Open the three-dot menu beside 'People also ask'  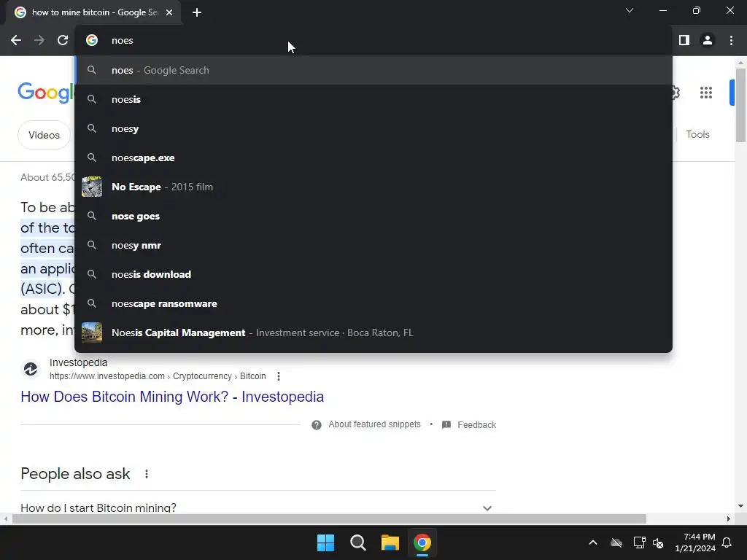pos(147,474)
